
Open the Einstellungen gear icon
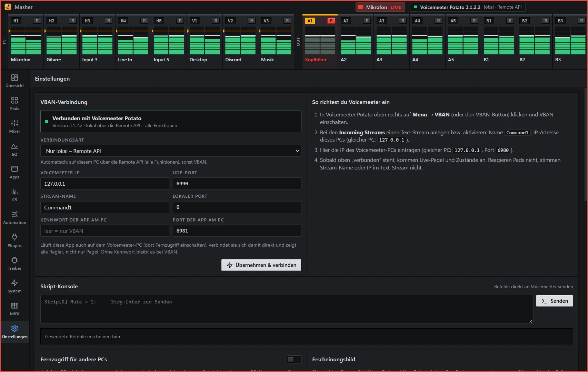pos(14,328)
